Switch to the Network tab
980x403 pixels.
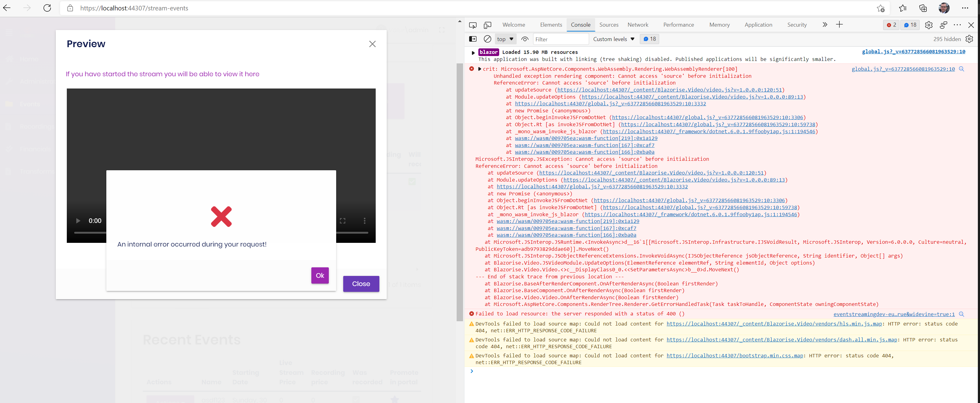coord(638,24)
